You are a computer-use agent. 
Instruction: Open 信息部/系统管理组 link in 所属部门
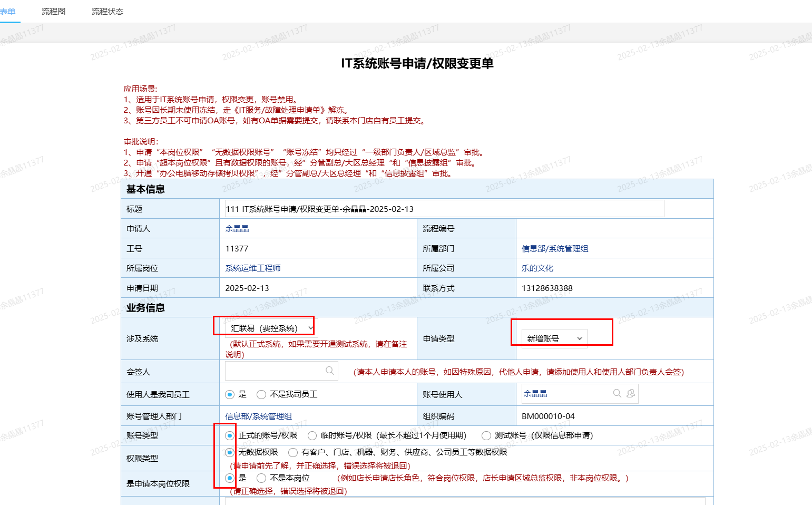pos(555,248)
